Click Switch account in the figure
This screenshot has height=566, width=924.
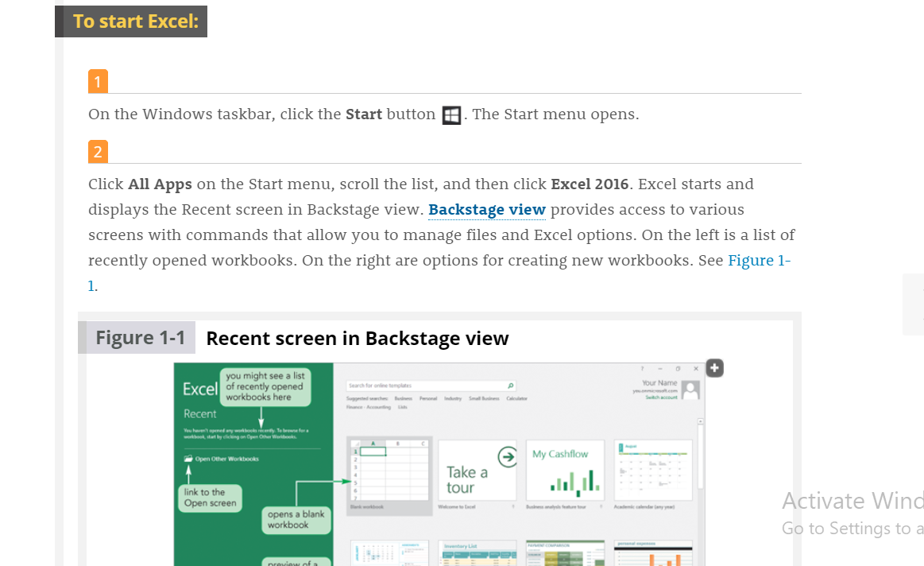[661, 397]
